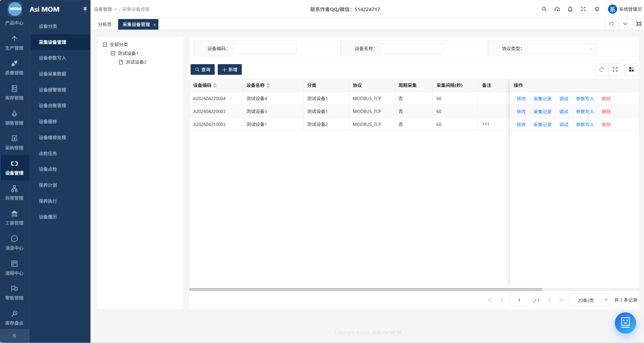Collapse the 全部分类 tree node
Viewport: 644px width, 343px height.
pyautogui.click(x=105, y=45)
